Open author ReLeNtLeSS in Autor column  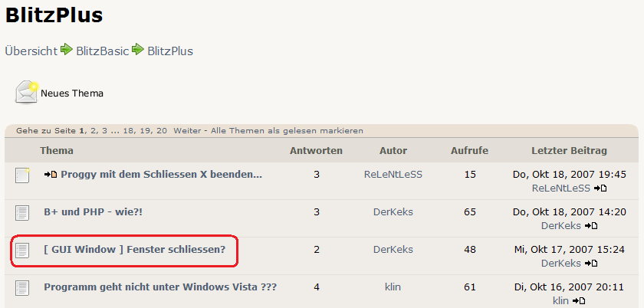[x=393, y=175]
